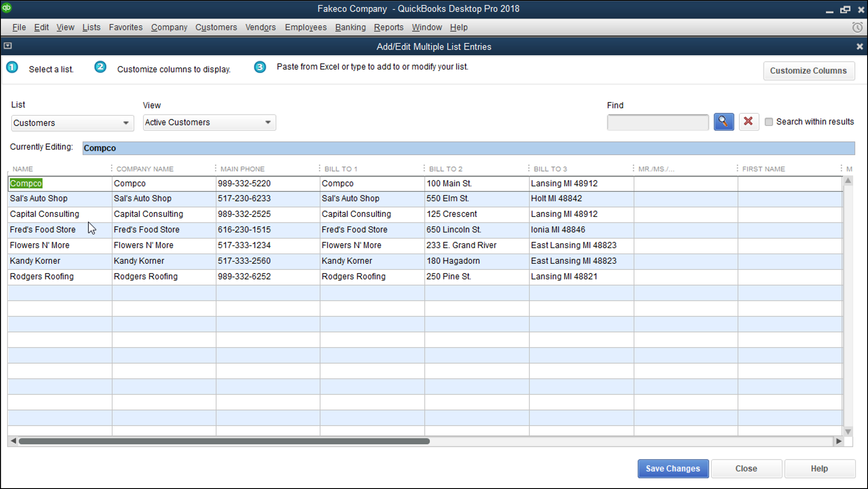Click the maximize/restore icon in dialog header
The image size is (868, 489).
pyautogui.click(x=8, y=46)
